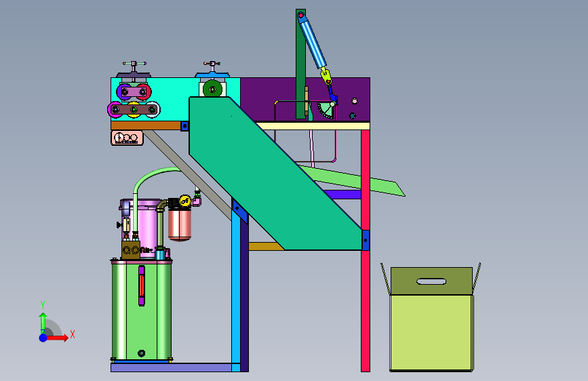This screenshot has height=381, width=588.
Task: Select the red oil filter canister
Action: (x=180, y=224)
